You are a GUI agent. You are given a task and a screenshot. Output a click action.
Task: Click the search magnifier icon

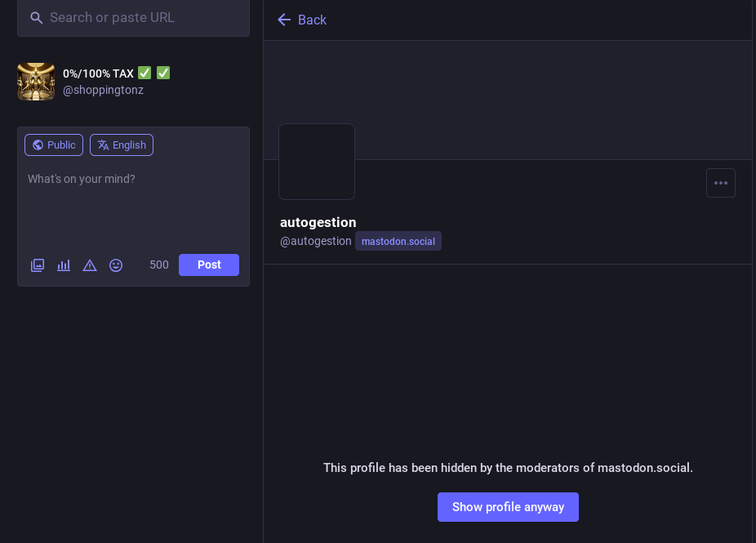(x=36, y=18)
